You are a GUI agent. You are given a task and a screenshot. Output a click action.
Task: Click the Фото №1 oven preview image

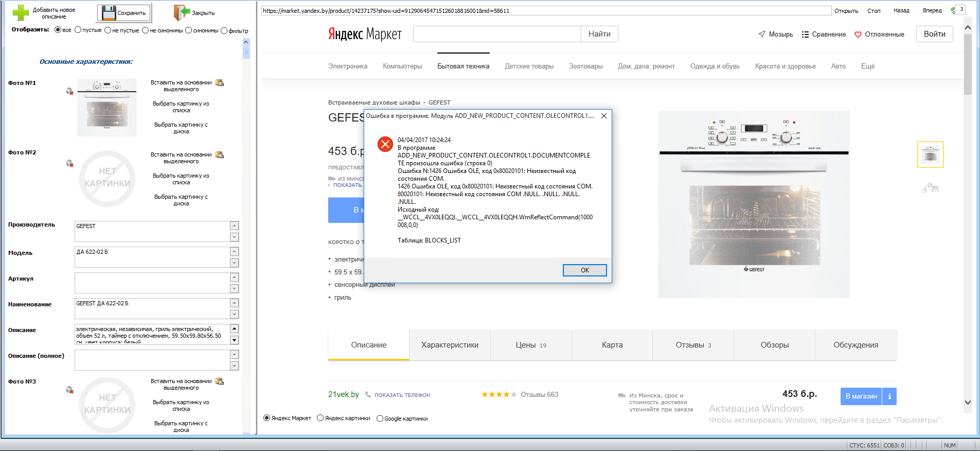(107, 107)
